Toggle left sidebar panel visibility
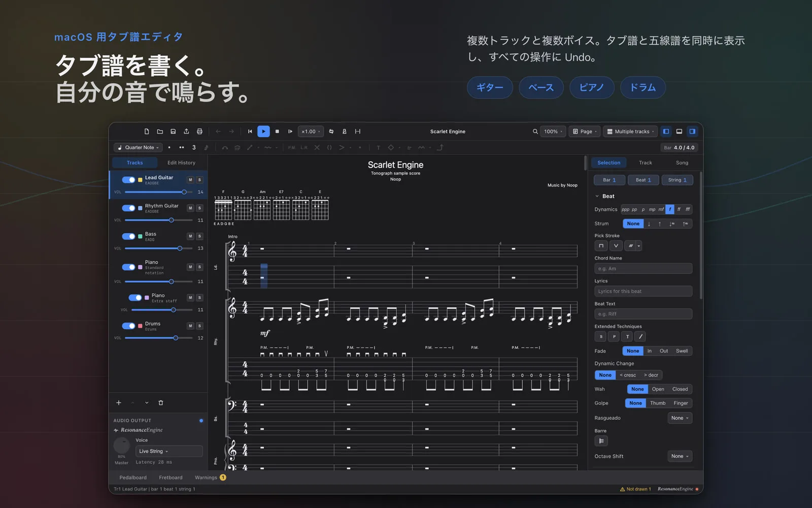 [x=666, y=132]
